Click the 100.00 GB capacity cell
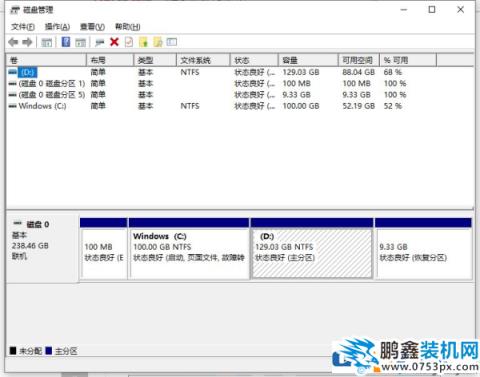 301,106
